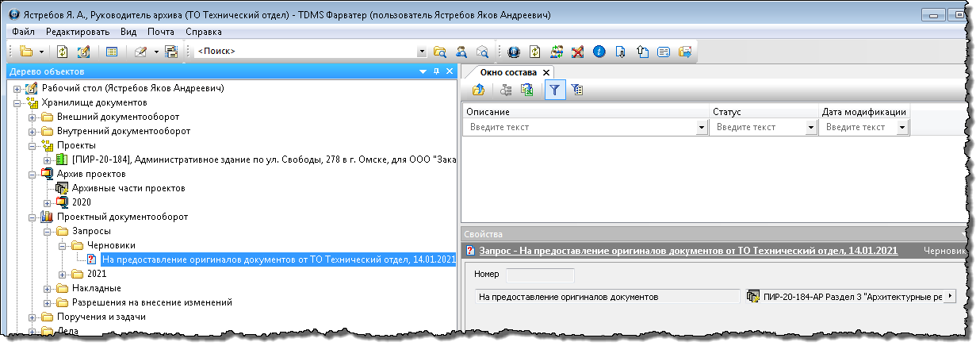Click the green refresh document icon in left toolbar
This screenshot has width=980, height=346.
pyautogui.click(x=63, y=52)
